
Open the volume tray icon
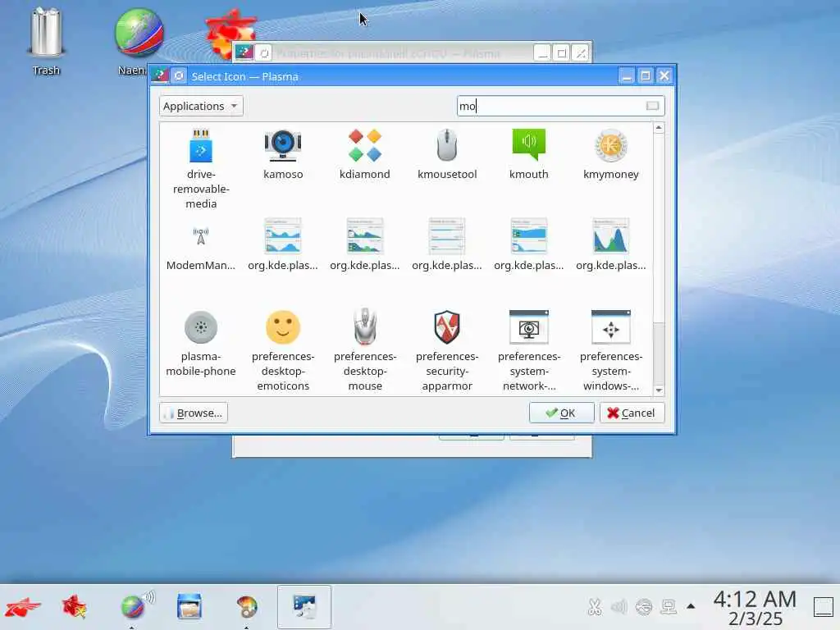point(619,607)
